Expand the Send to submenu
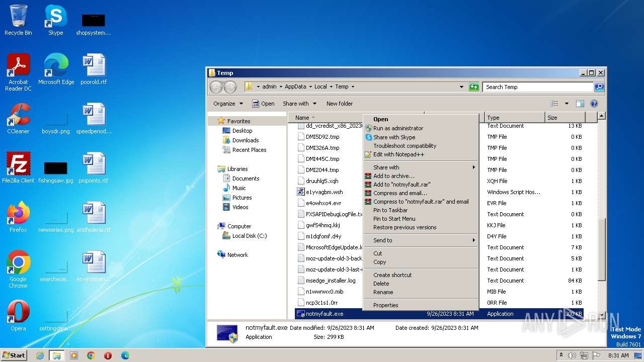 [420, 240]
